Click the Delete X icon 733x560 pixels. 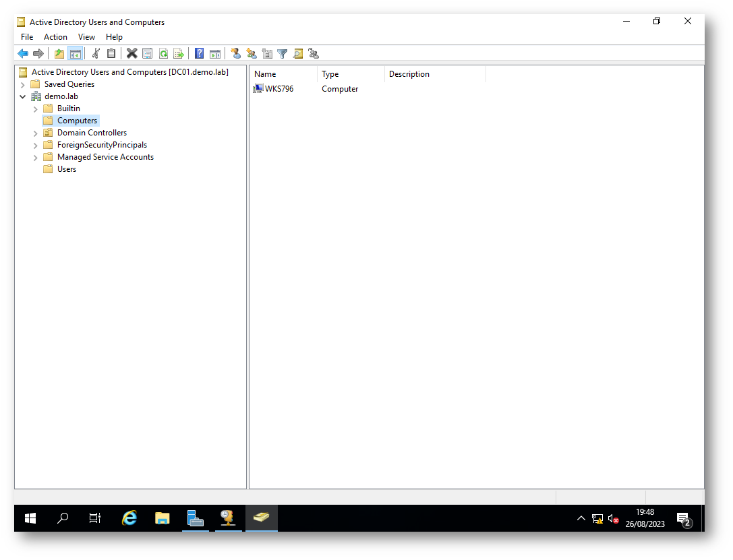[x=131, y=54]
